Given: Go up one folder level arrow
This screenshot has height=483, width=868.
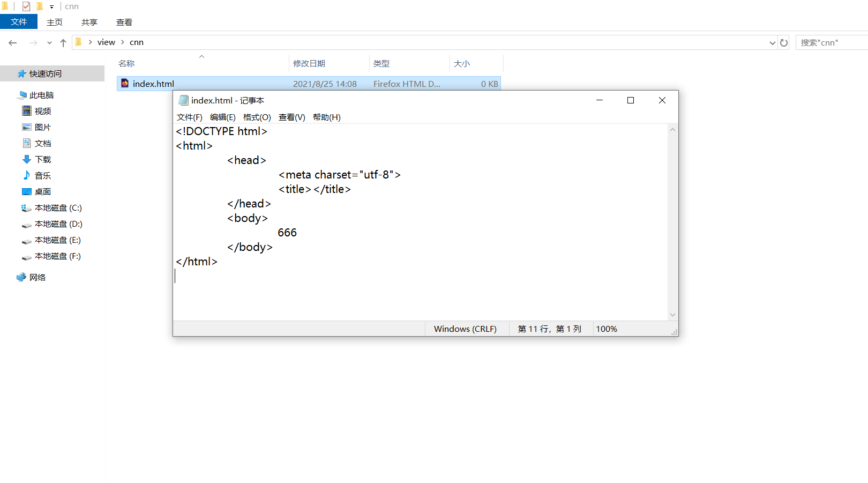Looking at the screenshot, I should click(x=63, y=42).
